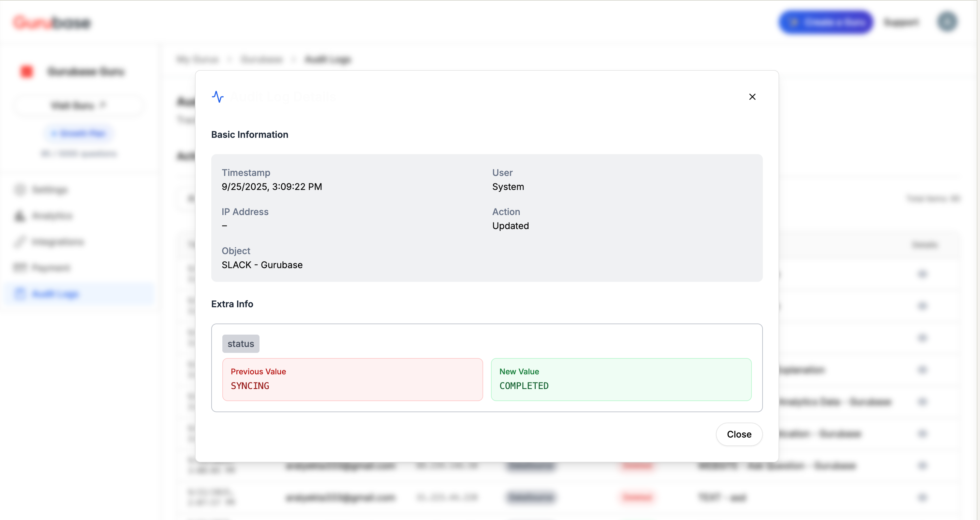The image size is (980, 520).
Task: Click the Payment card icon in the sidebar
Action: click(x=20, y=268)
